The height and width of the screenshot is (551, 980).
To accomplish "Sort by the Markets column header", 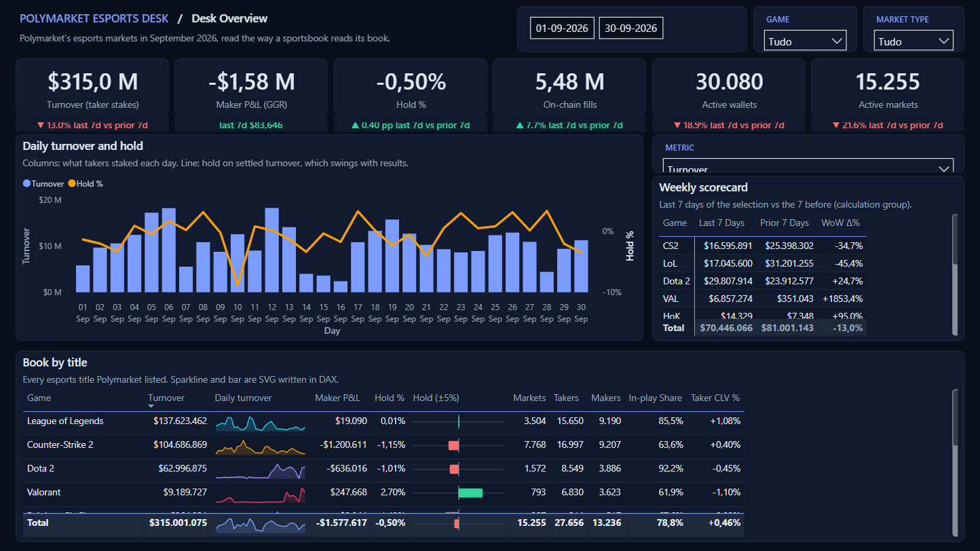I will tap(529, 398).
